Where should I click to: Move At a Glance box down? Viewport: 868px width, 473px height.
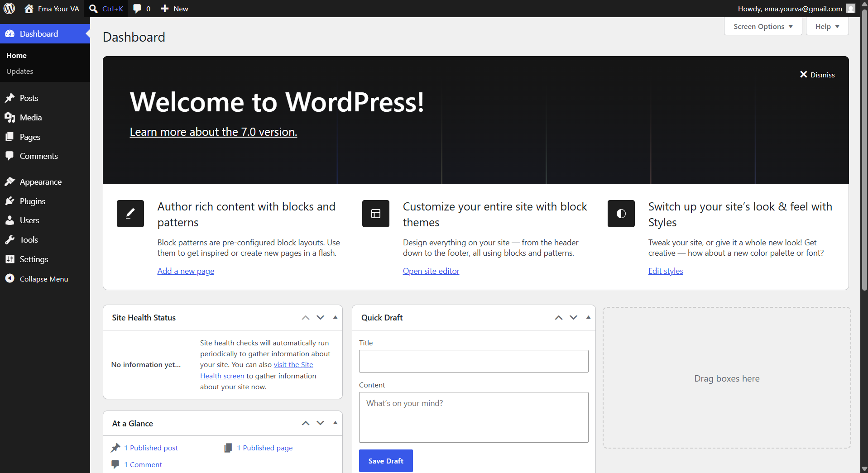click(321, 423)
